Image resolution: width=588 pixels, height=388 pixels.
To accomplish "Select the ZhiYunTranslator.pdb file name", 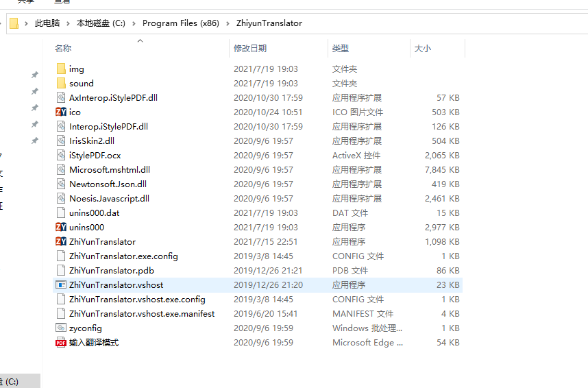I will [x=112, y=271].
